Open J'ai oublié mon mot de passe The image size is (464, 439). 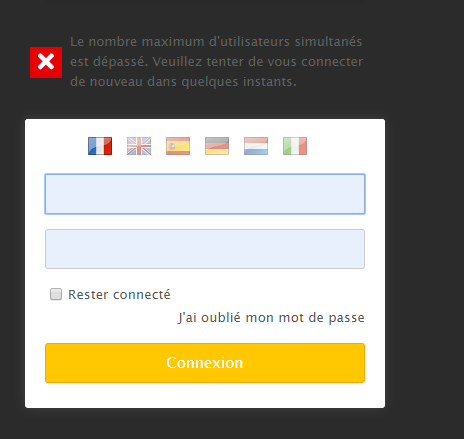pos(271,318)
